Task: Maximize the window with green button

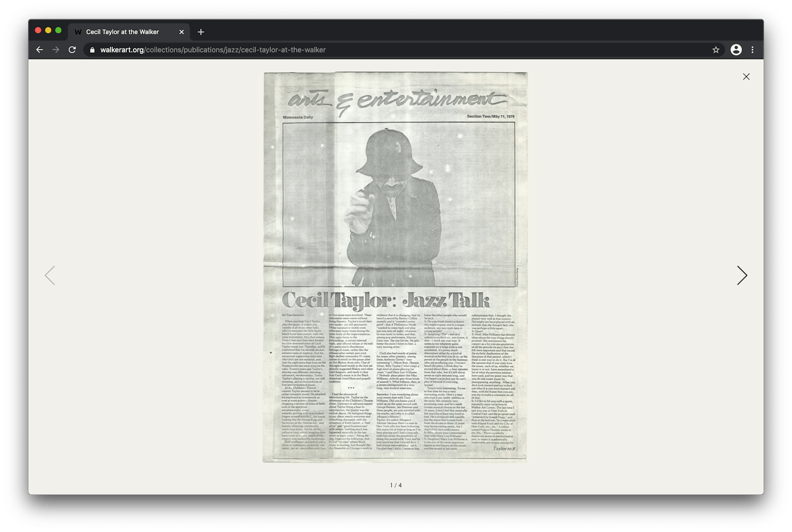Action: [x=59, y=30]
